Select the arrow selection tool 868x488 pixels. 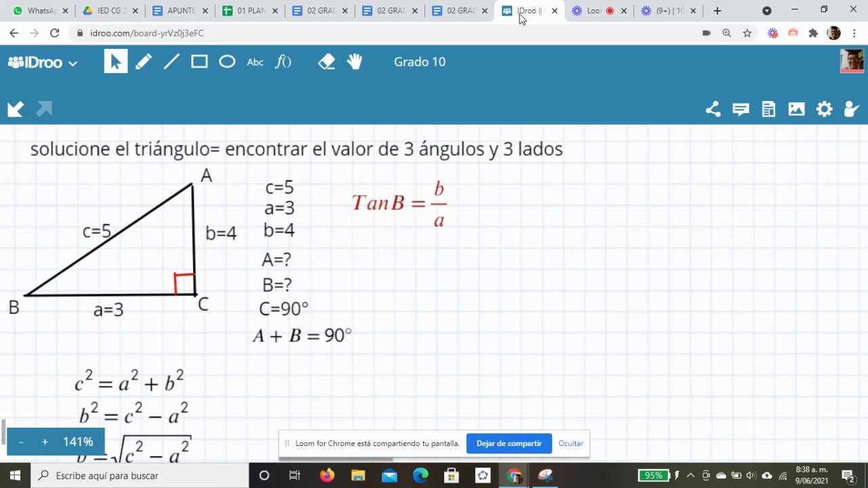pyautogui.click(x=115, y=62)
